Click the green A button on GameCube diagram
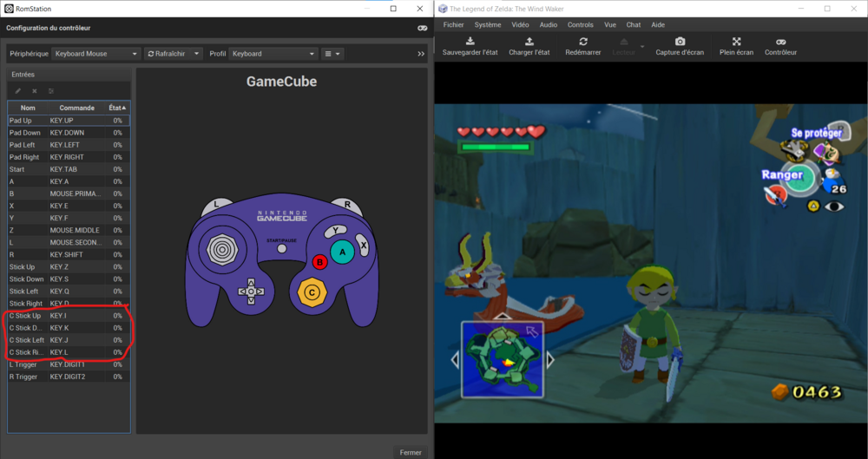This screenshot has height=459, width=868. point(342,252)
